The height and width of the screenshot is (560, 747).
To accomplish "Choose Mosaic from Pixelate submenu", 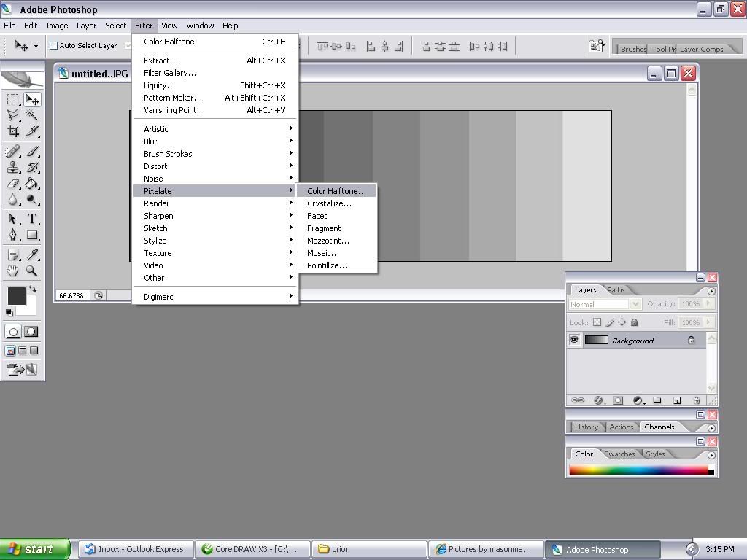I will click(336, 253).
